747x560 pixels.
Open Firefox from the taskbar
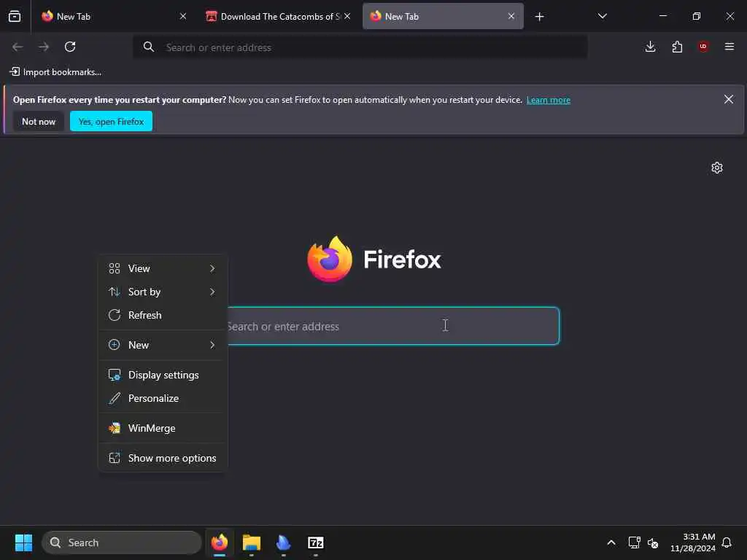[x=220, y=542]
